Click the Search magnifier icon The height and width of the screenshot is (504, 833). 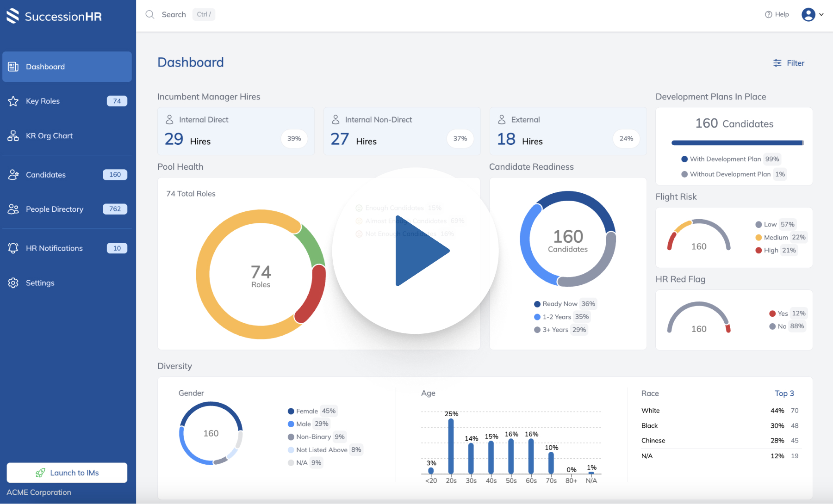click(x=149, y=14)
